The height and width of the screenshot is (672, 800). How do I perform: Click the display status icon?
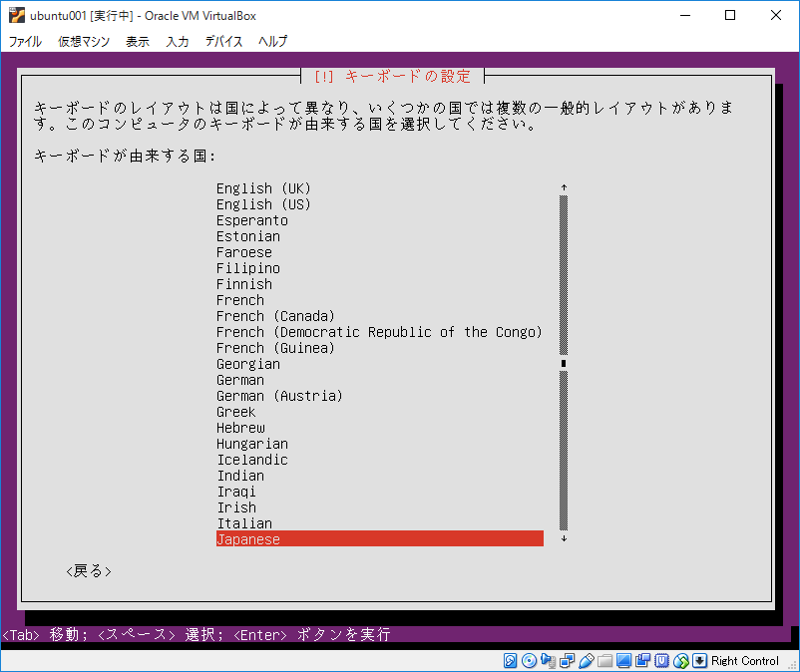pyautogui.click(x=624, y=661)
